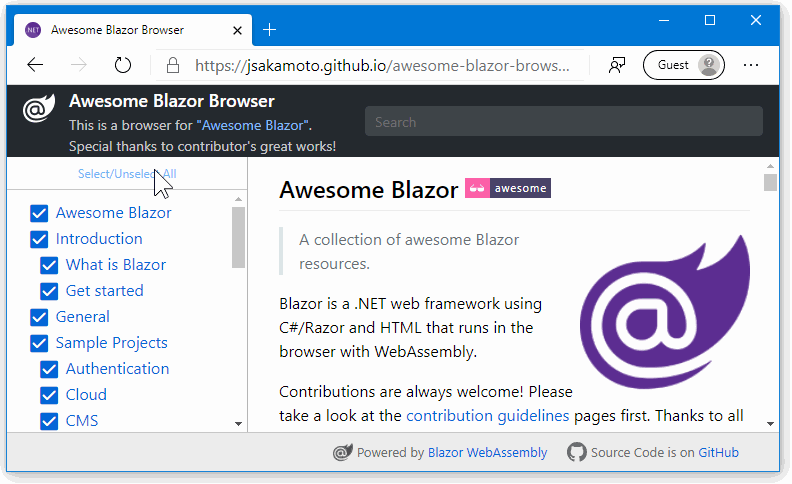Jump to the Get started section
This screenshot has width=792, height=484.
tap(105, 291)
